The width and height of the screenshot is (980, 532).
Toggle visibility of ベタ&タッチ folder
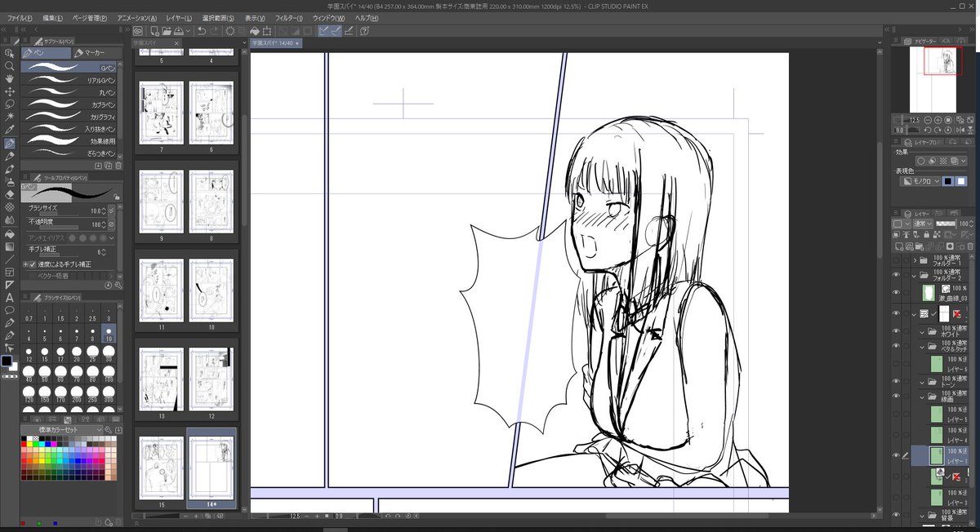pos(897,345)
